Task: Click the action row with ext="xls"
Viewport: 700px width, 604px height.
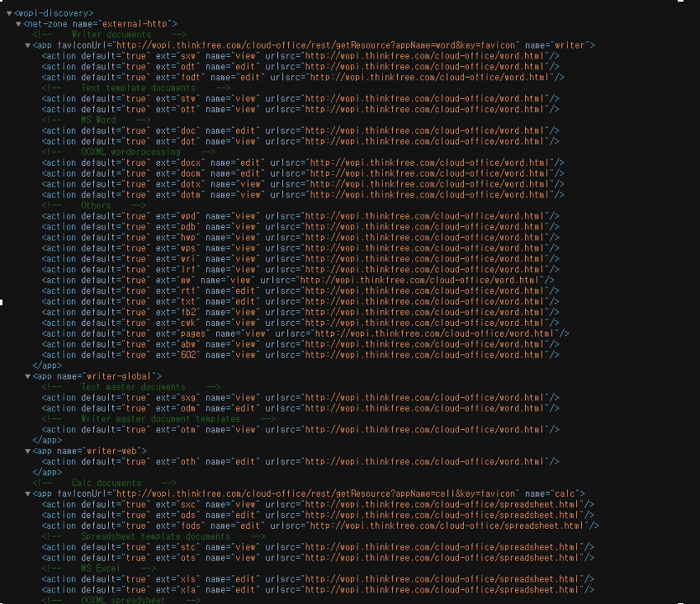Action: (318, 580)
